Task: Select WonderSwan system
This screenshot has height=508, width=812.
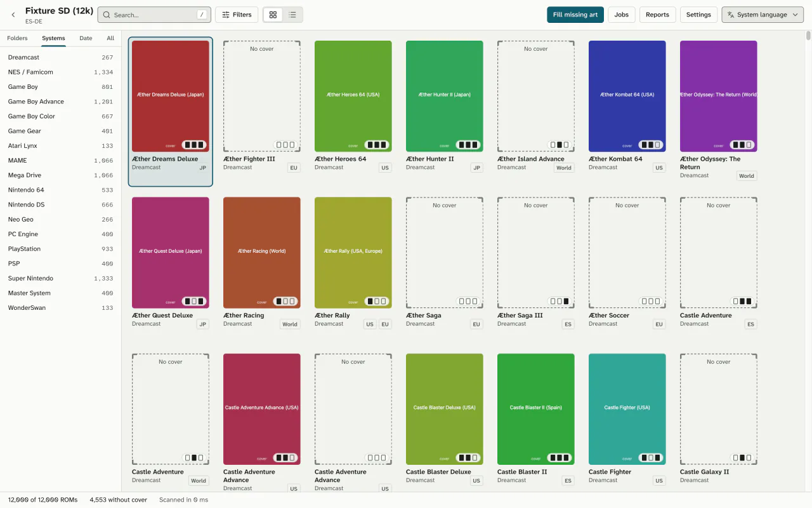Action: click(60, 308)
